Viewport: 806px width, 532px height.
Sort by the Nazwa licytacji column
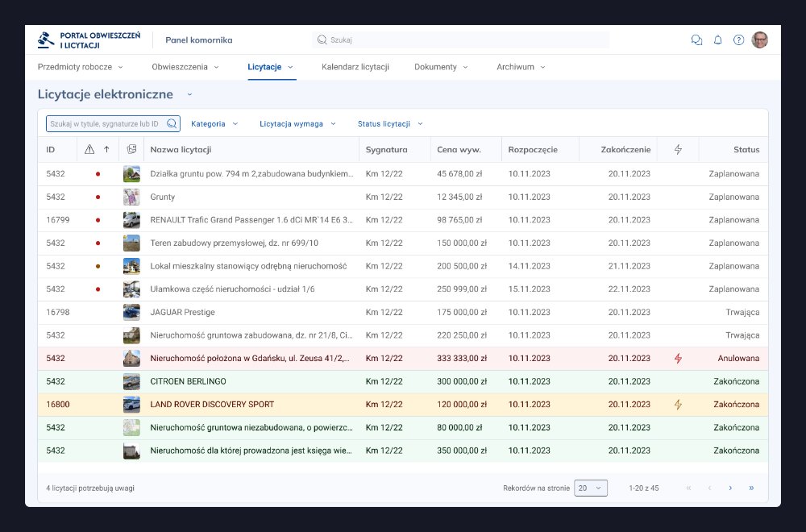coord(181,150)
